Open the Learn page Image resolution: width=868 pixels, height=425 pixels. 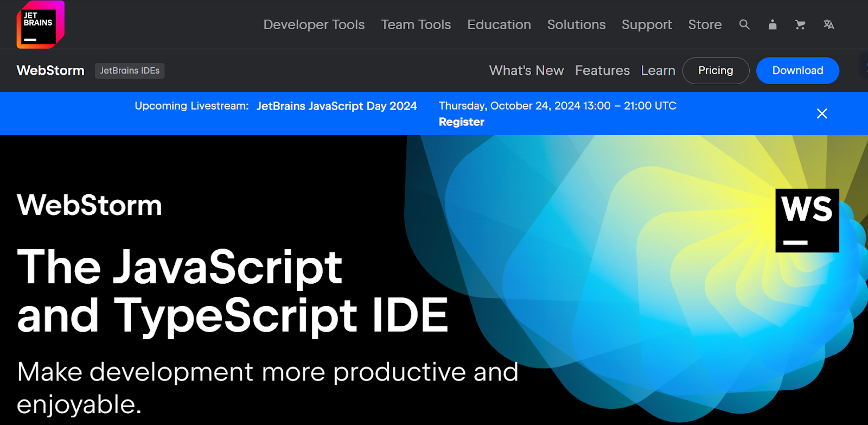(658, 71)
